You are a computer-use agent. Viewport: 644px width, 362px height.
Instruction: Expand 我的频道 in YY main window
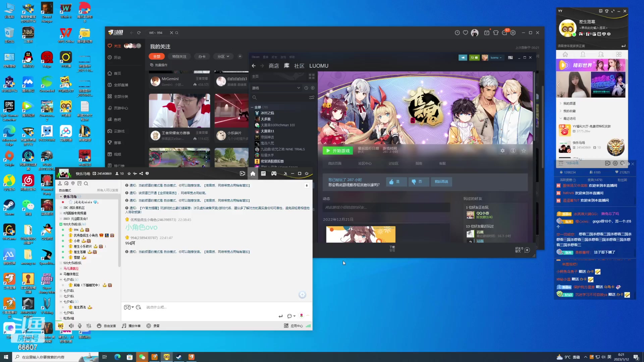(x=560, y=104)
